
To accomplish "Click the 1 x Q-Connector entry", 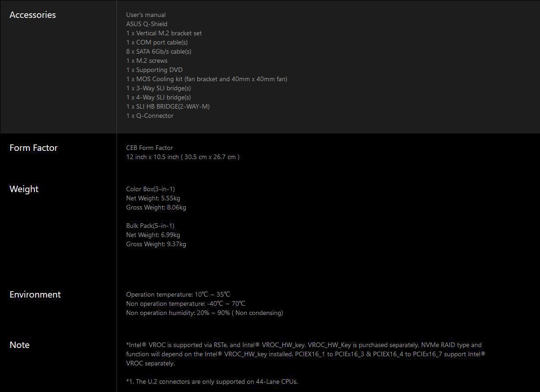I will [x=150, y=116].
